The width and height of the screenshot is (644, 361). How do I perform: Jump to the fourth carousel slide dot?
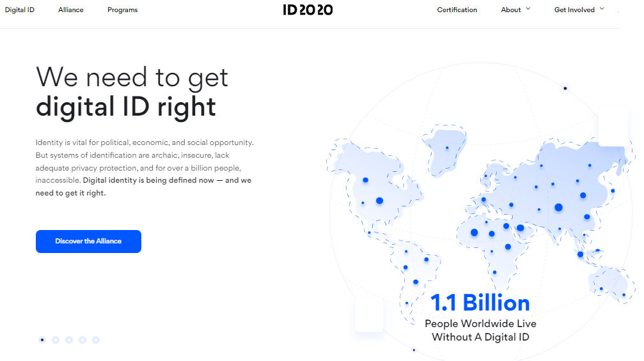point(82,340)
